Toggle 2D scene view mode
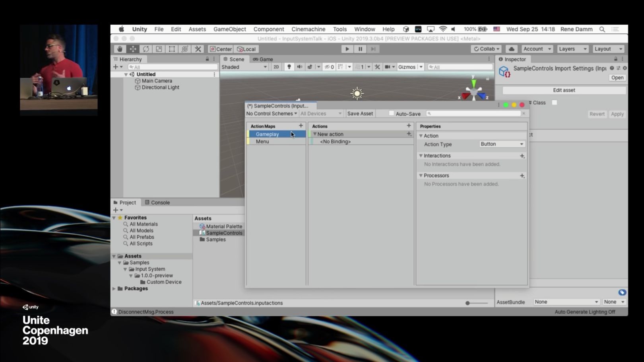The height and width of the screenshot is (362, 644). click(x=276, y=67)
